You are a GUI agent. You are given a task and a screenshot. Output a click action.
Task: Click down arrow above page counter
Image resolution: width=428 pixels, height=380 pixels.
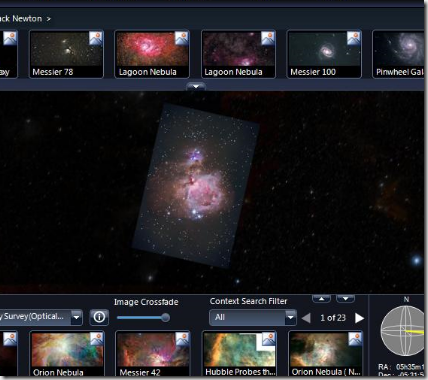[345, 299]
